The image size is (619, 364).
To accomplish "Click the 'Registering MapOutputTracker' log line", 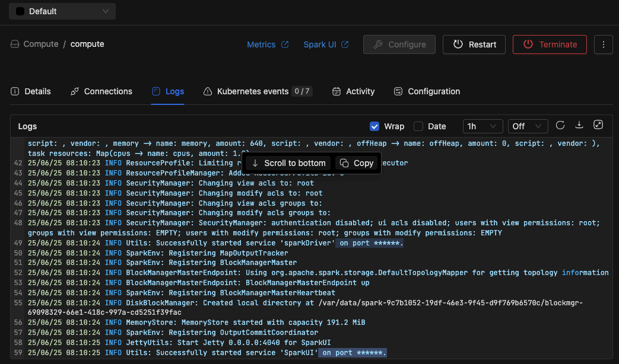I will [x=158, y=253].
